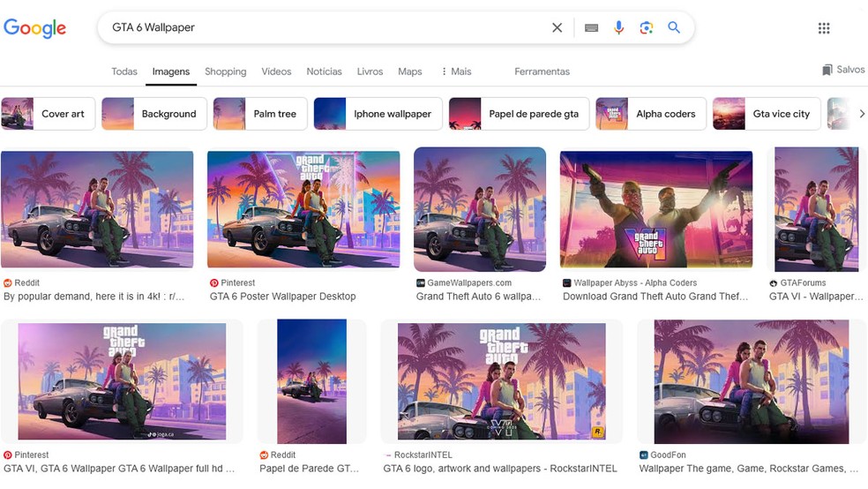Click 'By popular demand, here it is in 4k' link
The height and width of the screenshot is (489, 868).
point(94,297)
